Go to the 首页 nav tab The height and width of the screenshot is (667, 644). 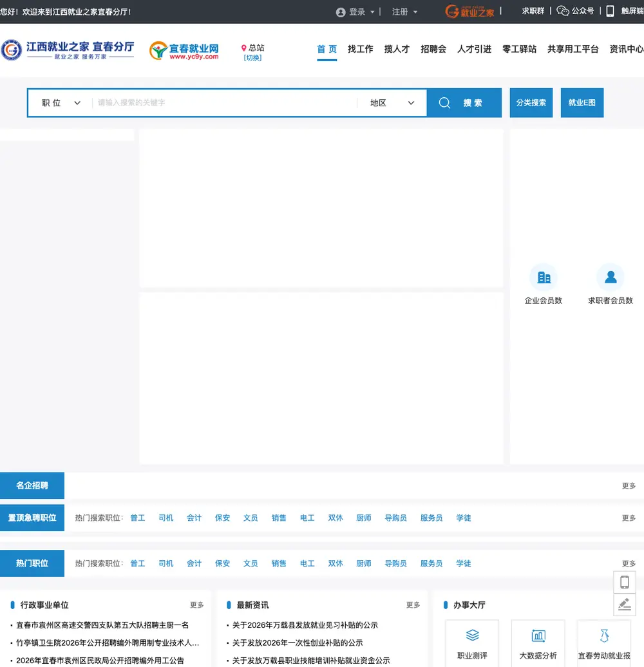[x=327, y=50]
